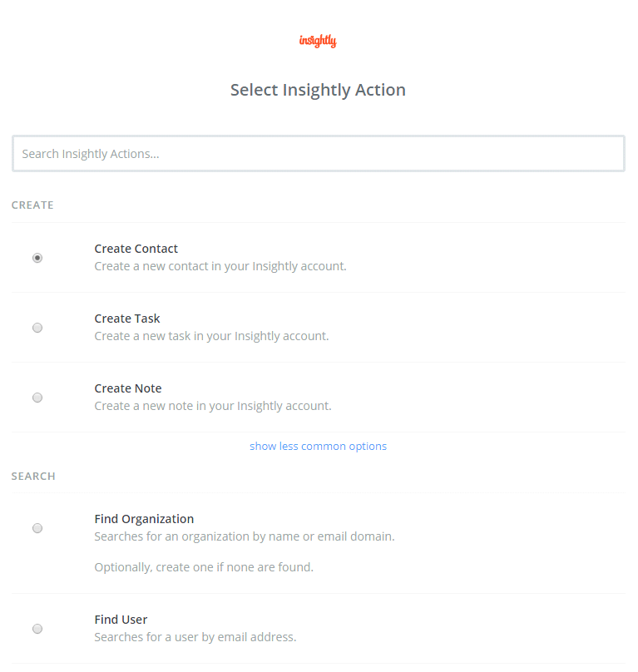Image resolution: width=638 pixels, height=672 pixels.
Task: Select the Find Organization radio button
Action: point(37,528)
